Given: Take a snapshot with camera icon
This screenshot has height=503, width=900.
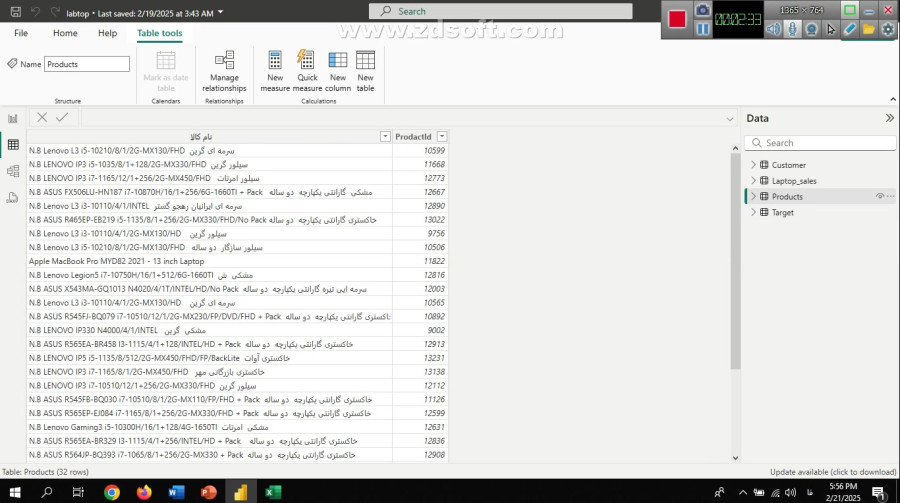Looking at the screenshot, I should pos(703,10).
